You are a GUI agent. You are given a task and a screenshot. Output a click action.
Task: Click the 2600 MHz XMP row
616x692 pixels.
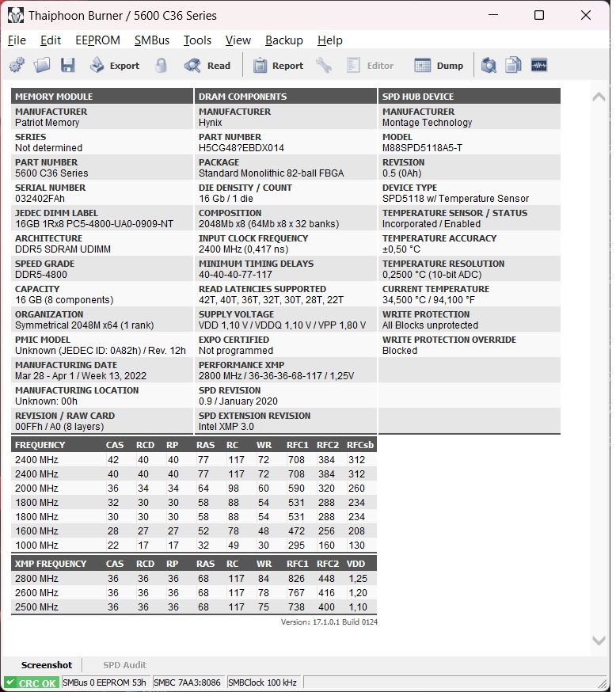194,592
